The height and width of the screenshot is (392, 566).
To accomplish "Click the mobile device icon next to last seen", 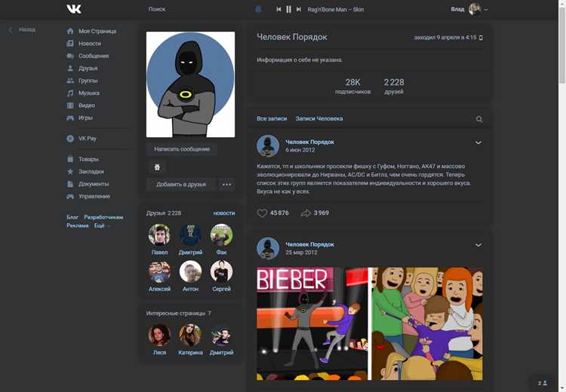I will click(x=481, y=38).
